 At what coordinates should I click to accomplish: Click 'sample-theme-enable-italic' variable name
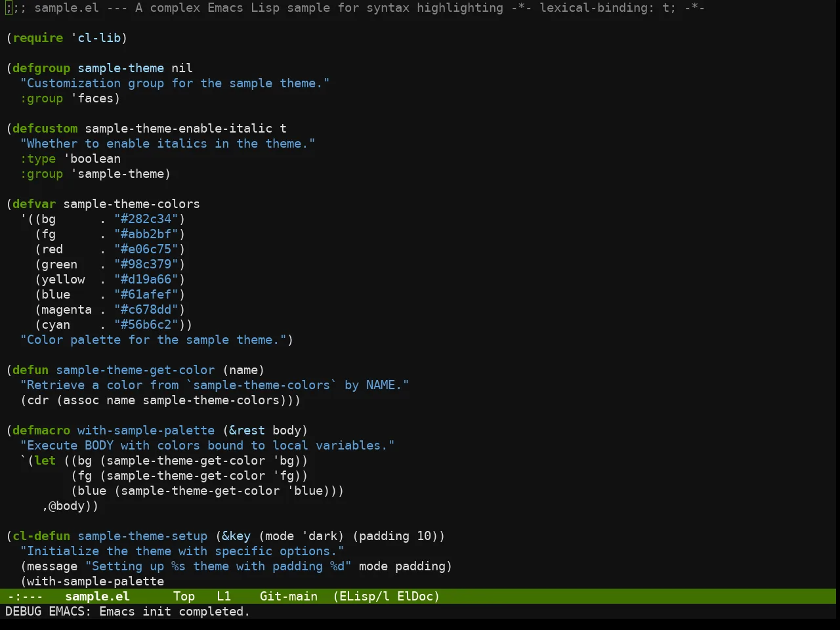point(178,129)
